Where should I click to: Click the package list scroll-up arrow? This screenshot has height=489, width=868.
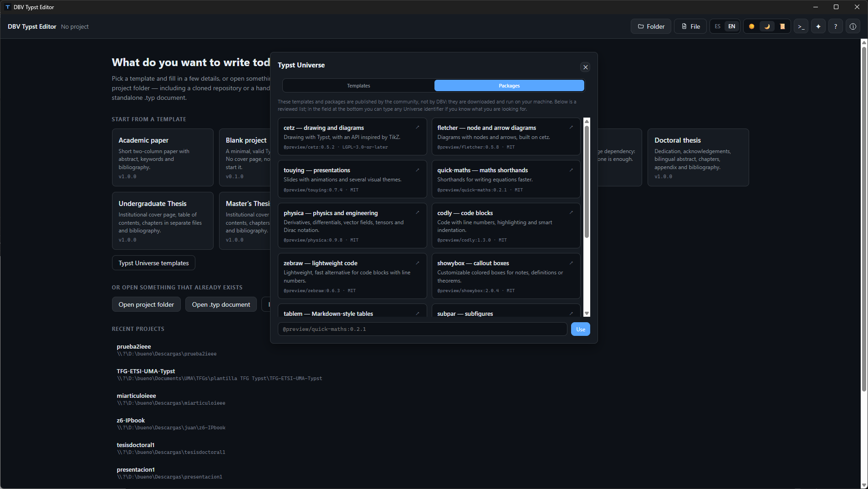click(x=587, y=121)
